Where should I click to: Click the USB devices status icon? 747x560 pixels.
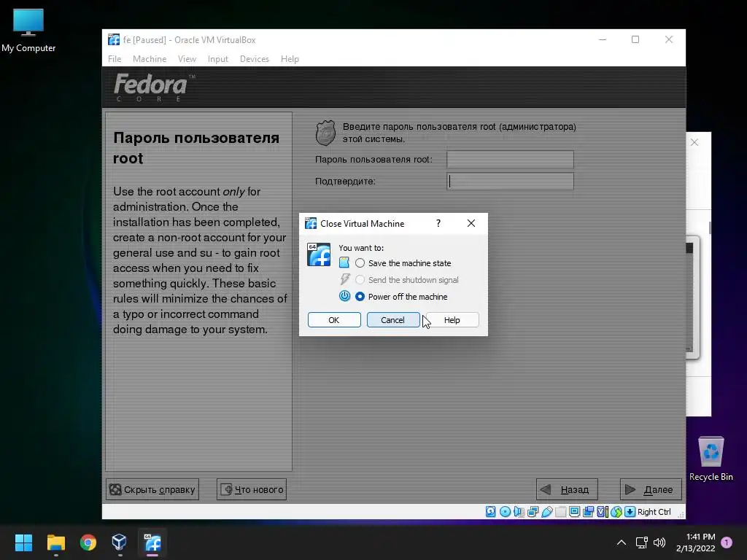coord(547,512)
